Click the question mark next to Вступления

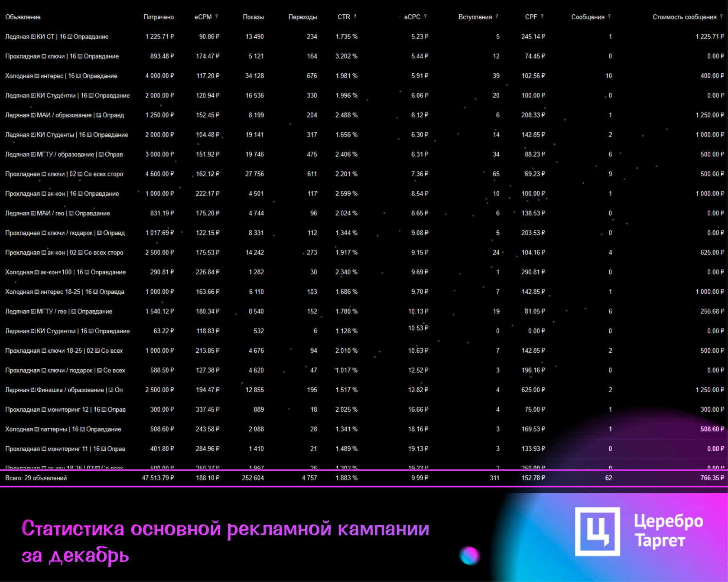tap(497, 16)
